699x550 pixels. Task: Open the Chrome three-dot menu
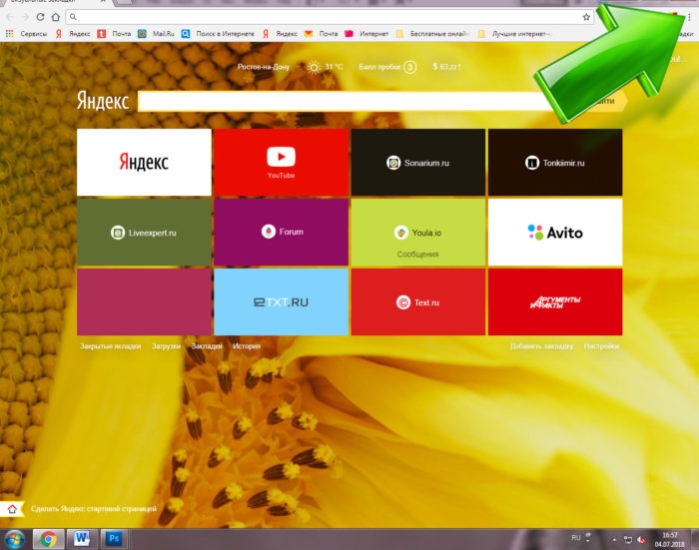[x=689, y=17]
